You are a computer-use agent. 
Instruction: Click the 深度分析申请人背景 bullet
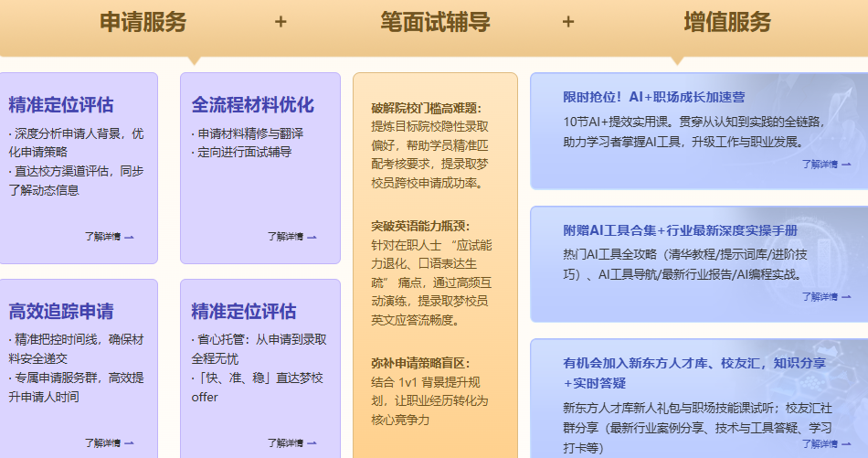tap(76, 143)
